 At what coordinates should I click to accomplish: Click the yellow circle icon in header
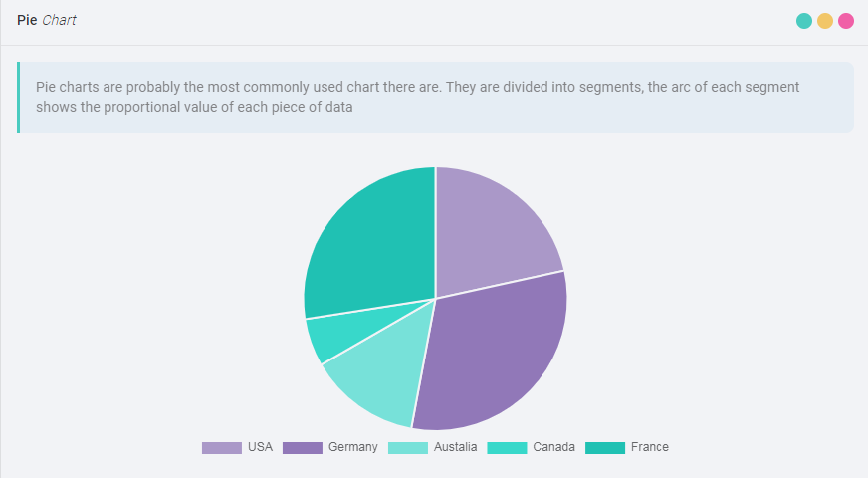pyautogui.click(x=825, y=21)
